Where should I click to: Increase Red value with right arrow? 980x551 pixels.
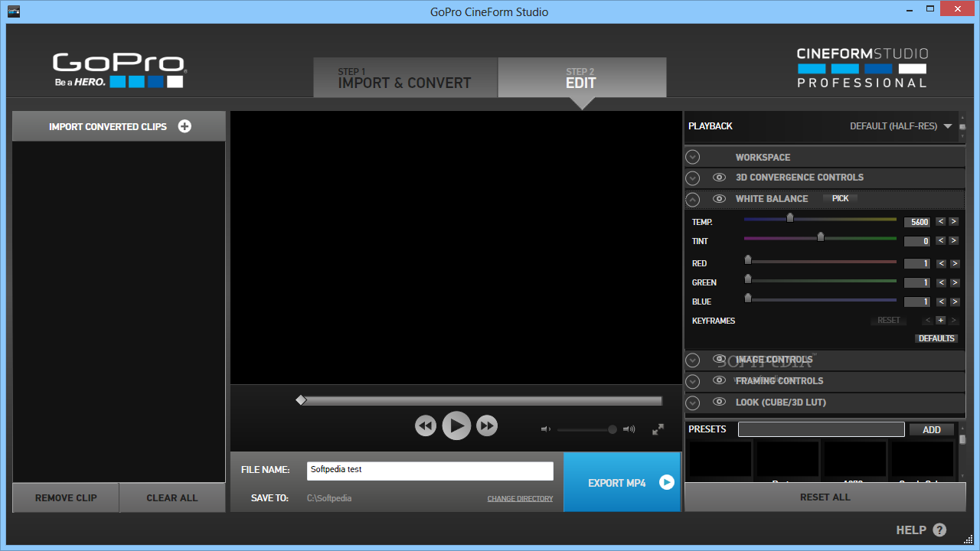pos(954,263)
